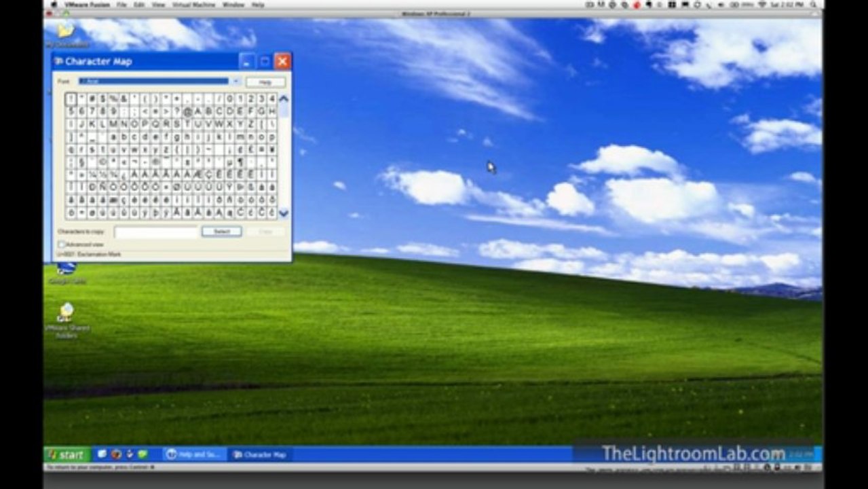
Task: Select the ampersand character cell
Action: [124, 98]
